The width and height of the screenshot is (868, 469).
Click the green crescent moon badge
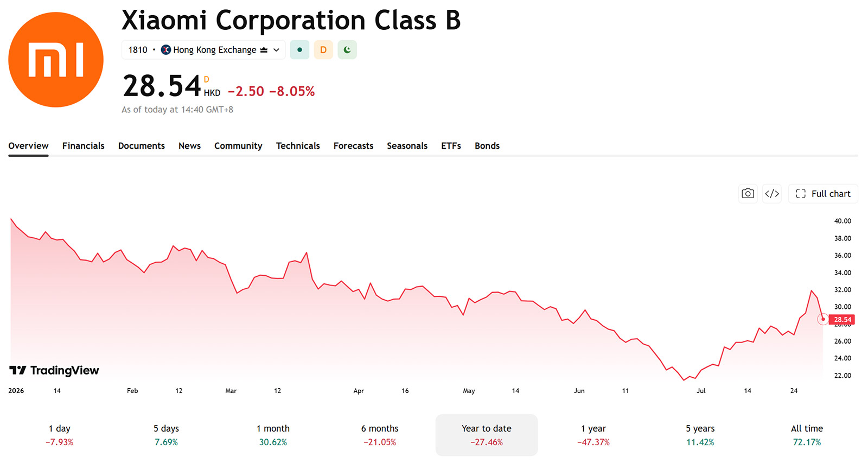tap(347, 50)
